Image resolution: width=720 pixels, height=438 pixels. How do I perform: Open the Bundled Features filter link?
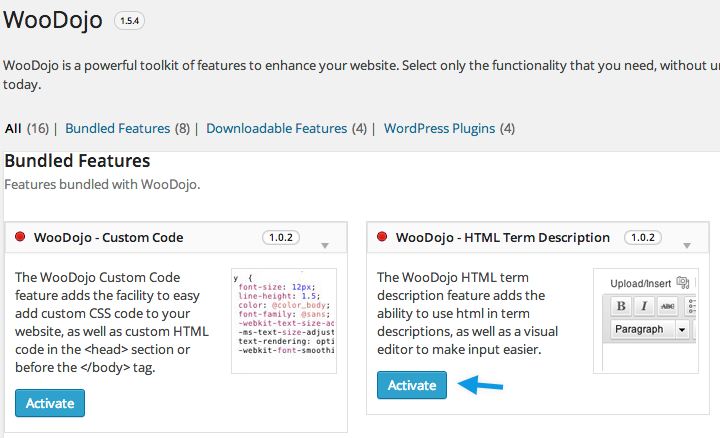coord(118,129)
